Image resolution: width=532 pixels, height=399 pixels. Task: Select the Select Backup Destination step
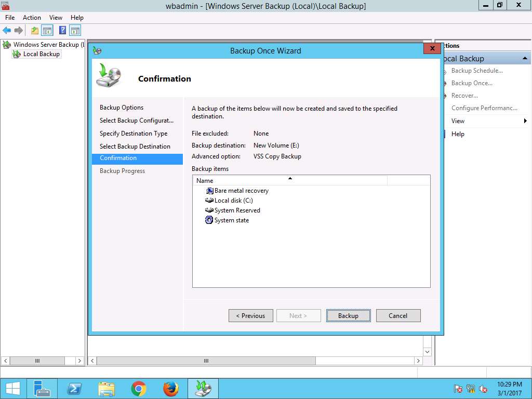click(x=135, y=146)
